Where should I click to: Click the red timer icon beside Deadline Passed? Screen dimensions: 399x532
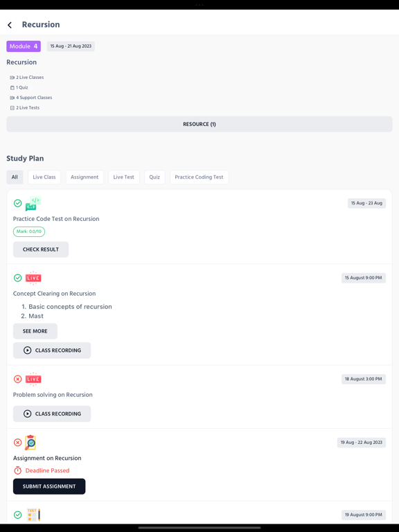(x=17, y=470)
